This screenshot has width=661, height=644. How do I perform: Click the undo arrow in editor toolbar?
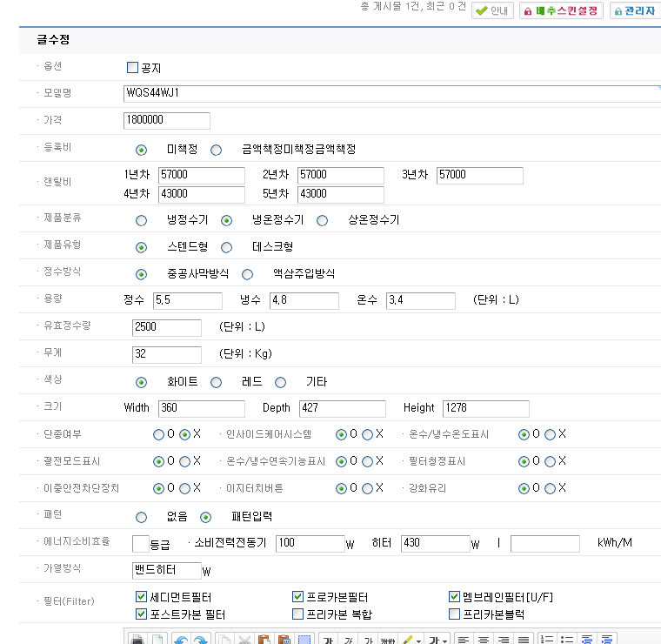[x=181, y=640]
